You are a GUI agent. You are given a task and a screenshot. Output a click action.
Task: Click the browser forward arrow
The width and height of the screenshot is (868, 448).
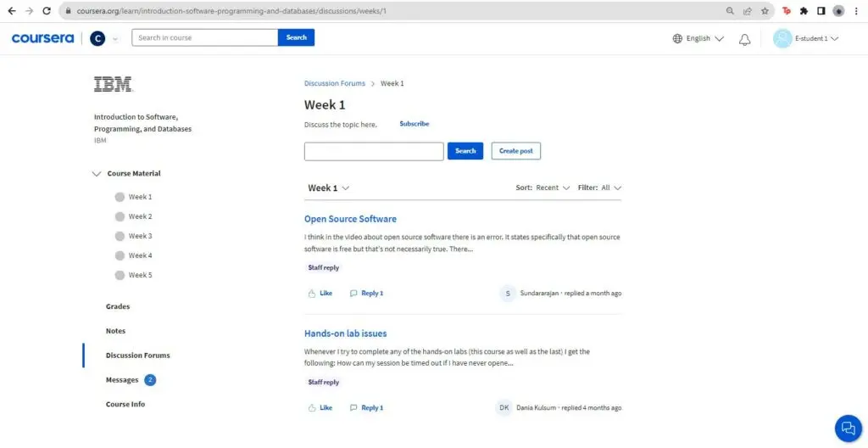point(29,10)
